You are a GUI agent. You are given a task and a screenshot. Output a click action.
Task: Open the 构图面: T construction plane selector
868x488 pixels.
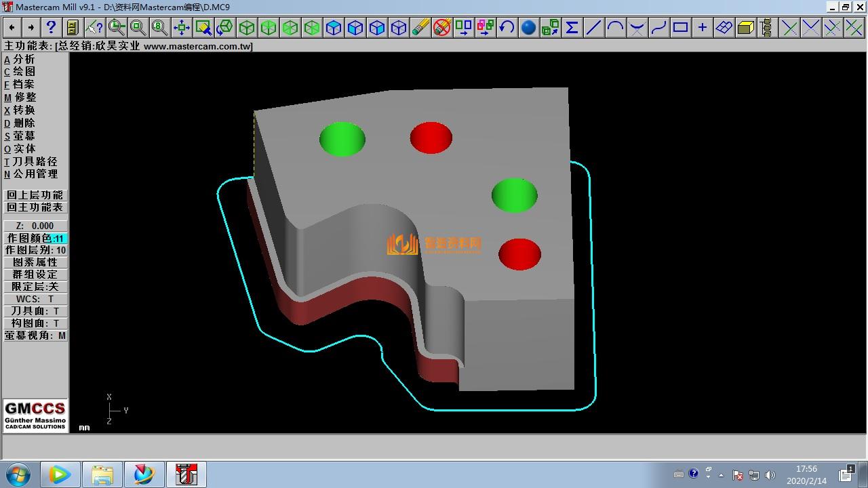click(35, 323)
